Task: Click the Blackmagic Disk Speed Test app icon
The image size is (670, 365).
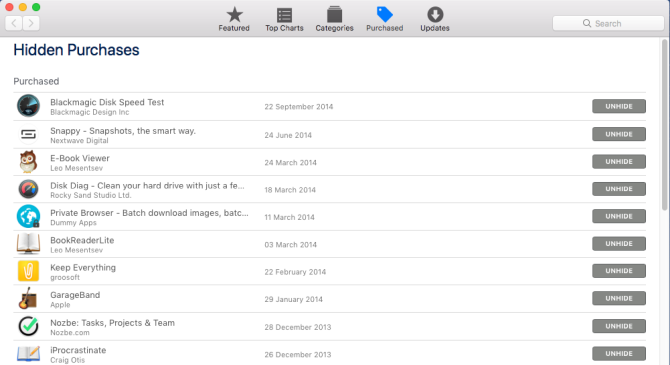Action: 28,106
